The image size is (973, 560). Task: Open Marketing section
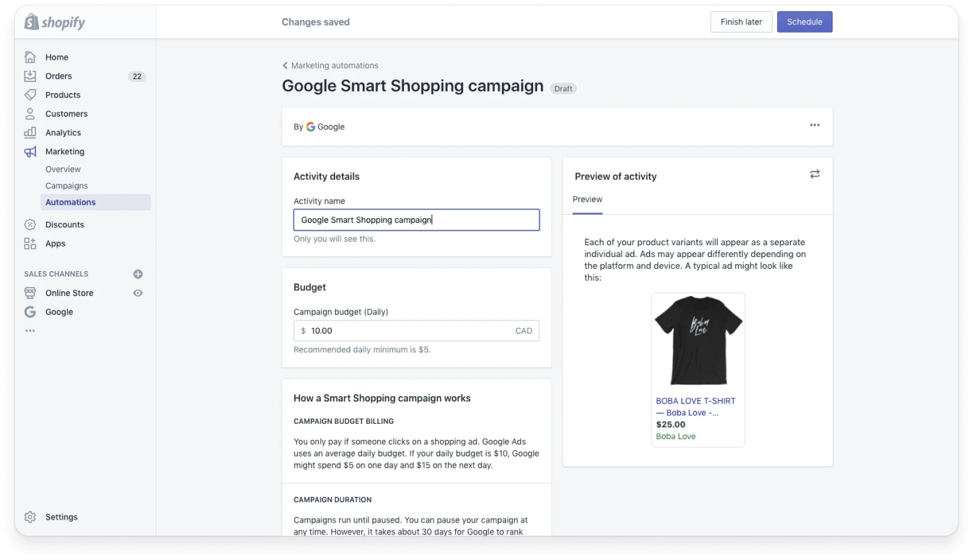click(65, 151)
